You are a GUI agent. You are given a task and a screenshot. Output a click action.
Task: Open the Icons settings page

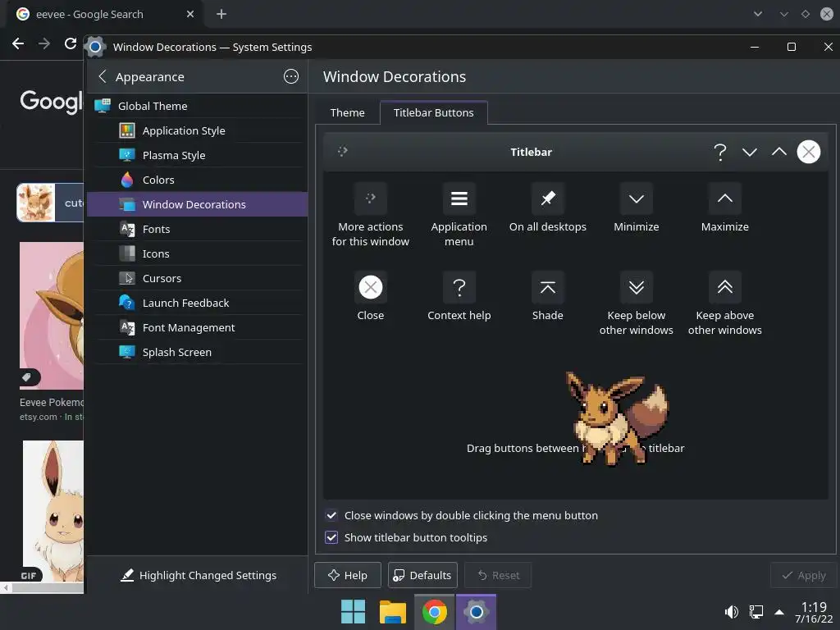[197, 254]
